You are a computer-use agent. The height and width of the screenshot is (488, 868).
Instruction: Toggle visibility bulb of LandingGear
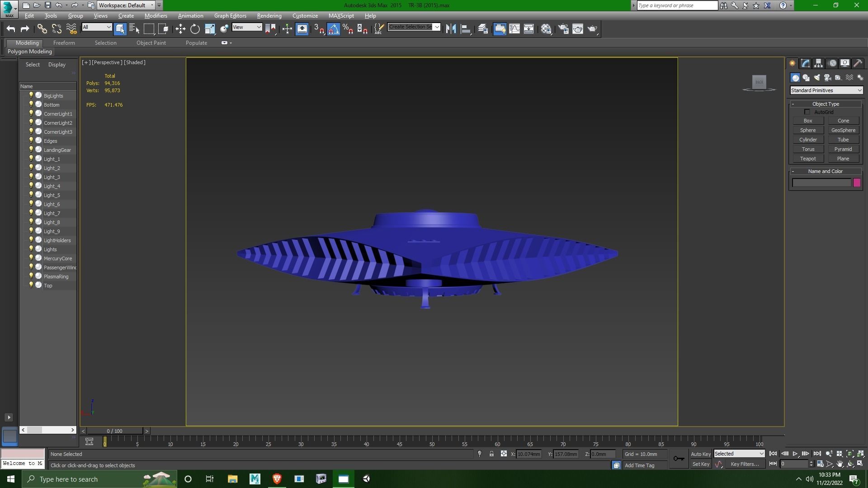pyautogui.click(x=31, y=150)
